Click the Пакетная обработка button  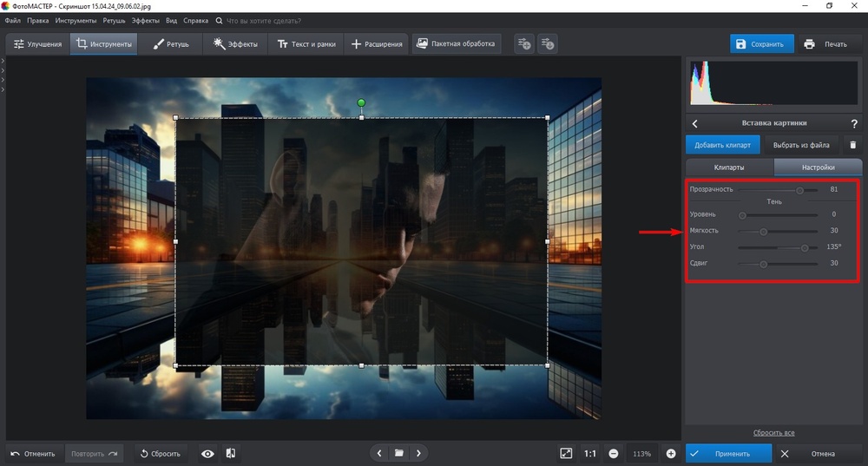[x=457, y=43]
